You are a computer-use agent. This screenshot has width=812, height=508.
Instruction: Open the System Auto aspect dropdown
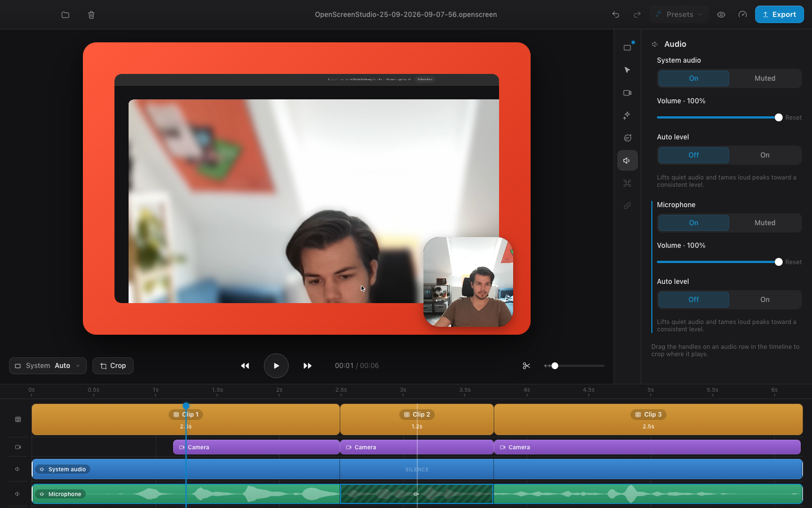pos(48,366)
